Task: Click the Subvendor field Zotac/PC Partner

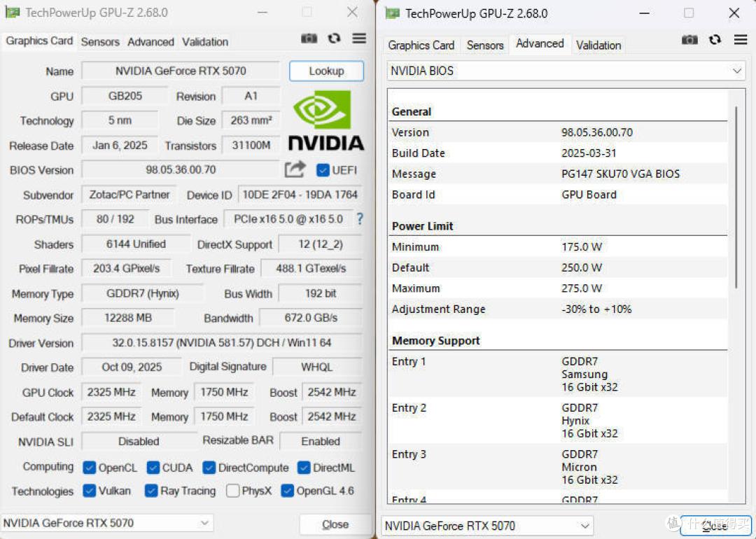Action: tap(129, 195)
